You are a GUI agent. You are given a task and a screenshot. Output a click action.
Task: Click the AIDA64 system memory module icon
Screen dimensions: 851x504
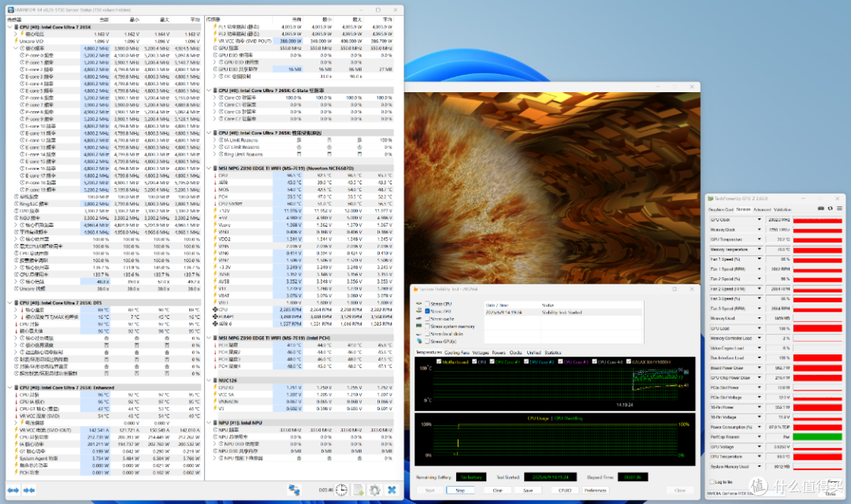[x=418, y=326]
